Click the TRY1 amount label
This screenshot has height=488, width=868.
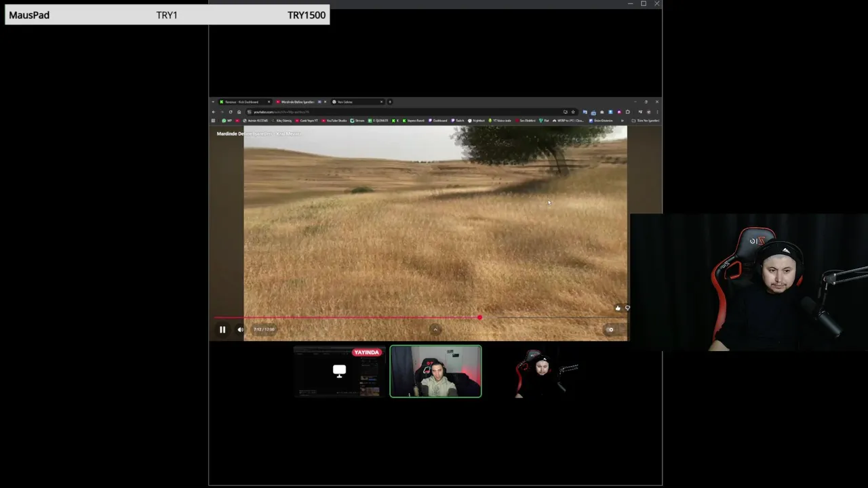tap(167, 15)
